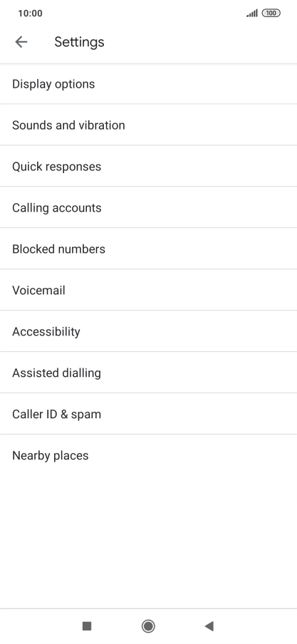Open Calling accounts

(x=148, y=207)
